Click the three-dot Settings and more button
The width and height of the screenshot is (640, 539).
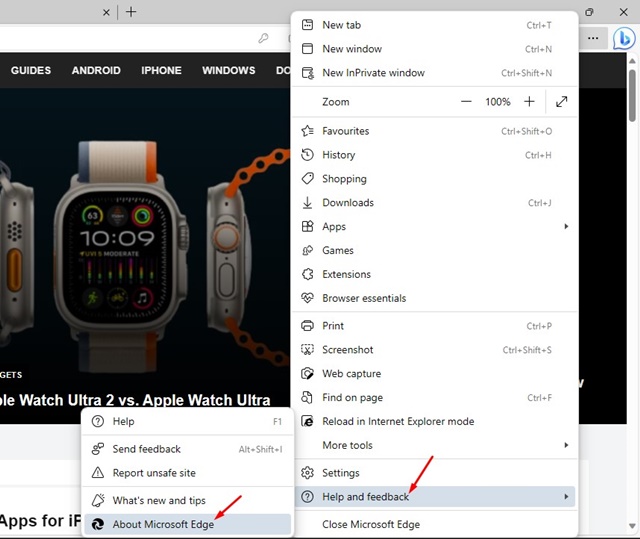click(x=593, y=38)
